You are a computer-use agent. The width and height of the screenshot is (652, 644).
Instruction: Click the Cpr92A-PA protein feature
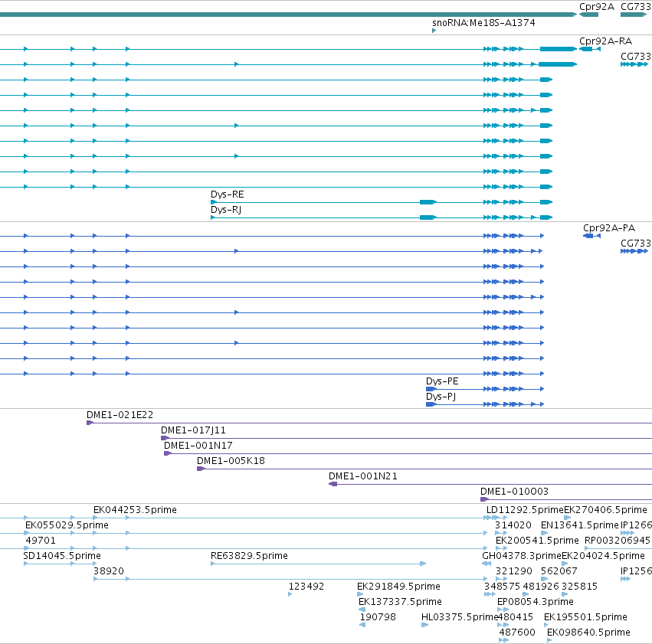click(591, 236)
